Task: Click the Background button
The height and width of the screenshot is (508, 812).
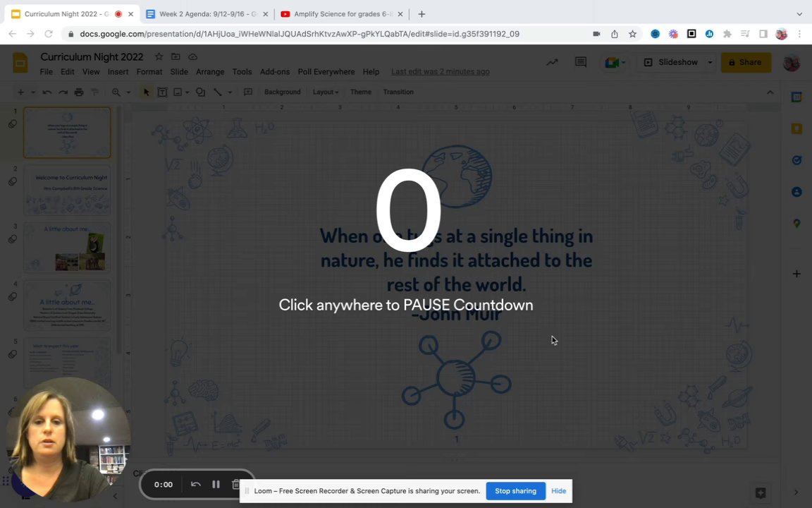Action: click(282, 92)
